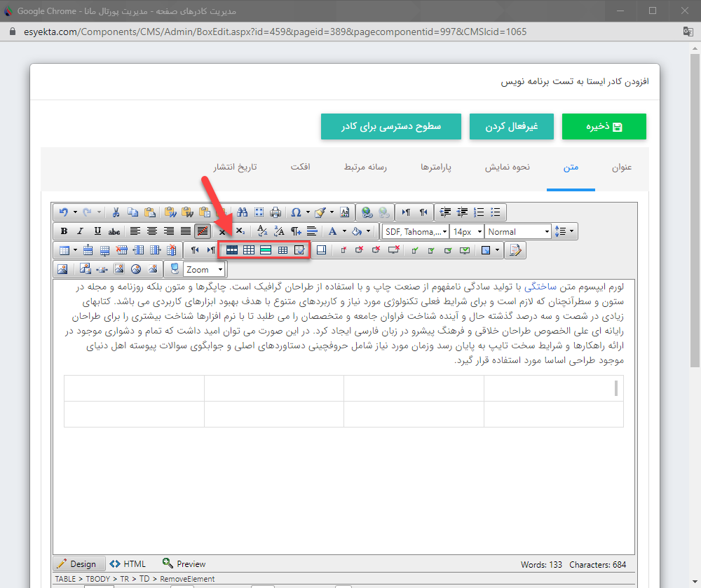Toggle the Justify alignment button
Screen dimensions: 701x588
coord(185,231)
